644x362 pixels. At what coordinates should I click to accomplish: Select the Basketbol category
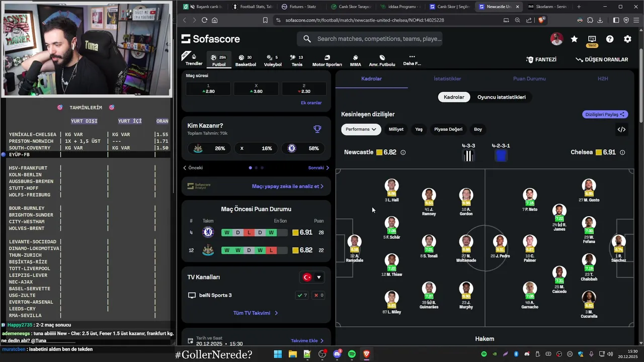point(246,60)
